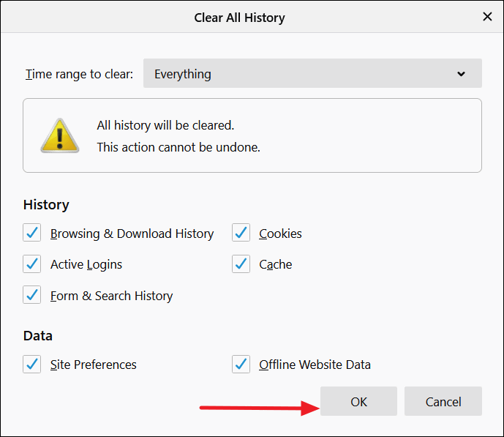The width and height of the screenshot is (504, 437).
Task: Uncheck the Browsing & Download History checkbox
Action: pos(32,233)
